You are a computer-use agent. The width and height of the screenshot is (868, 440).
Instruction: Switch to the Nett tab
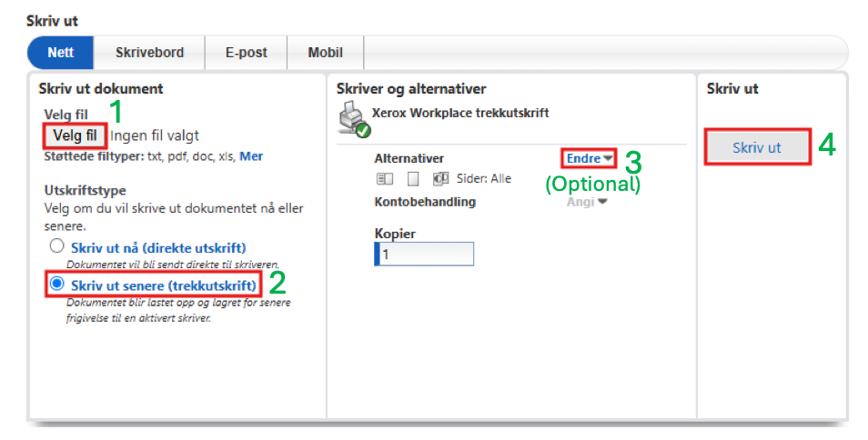coord(60,53)
